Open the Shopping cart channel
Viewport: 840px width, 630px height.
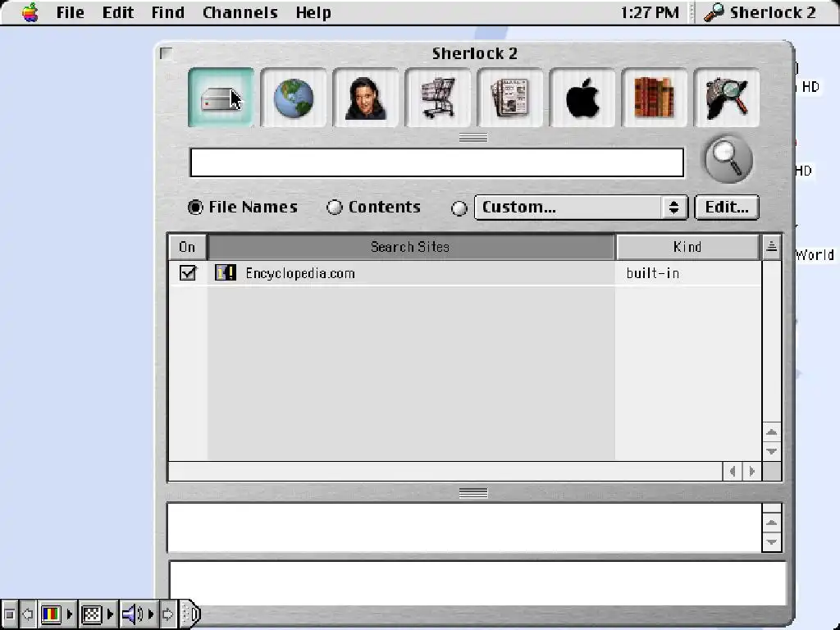coord(438,98)
